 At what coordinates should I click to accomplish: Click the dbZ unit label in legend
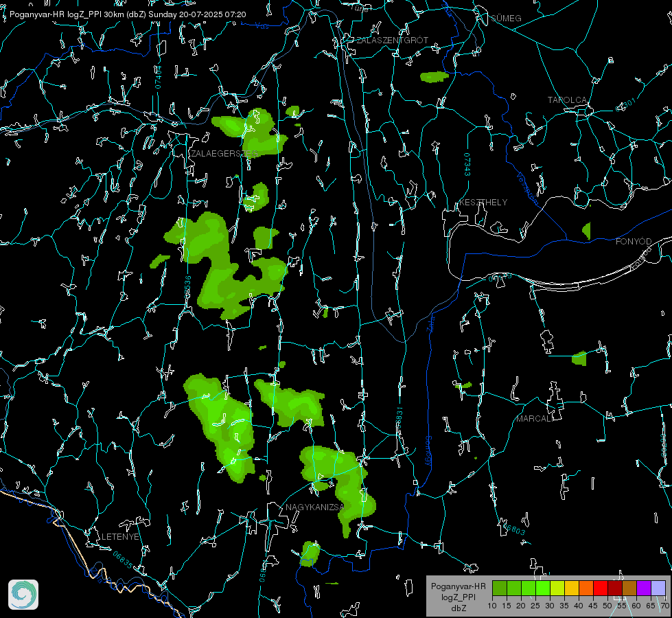[x=459, y=608]
